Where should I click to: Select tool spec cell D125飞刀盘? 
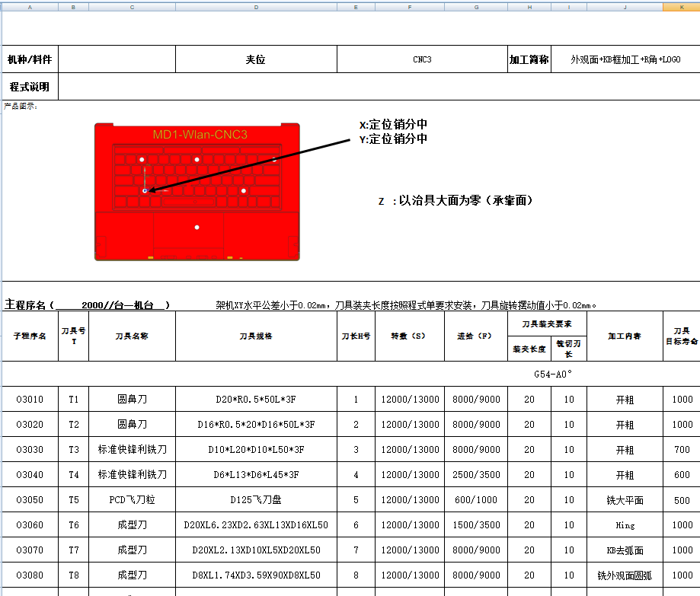(255, 499)
